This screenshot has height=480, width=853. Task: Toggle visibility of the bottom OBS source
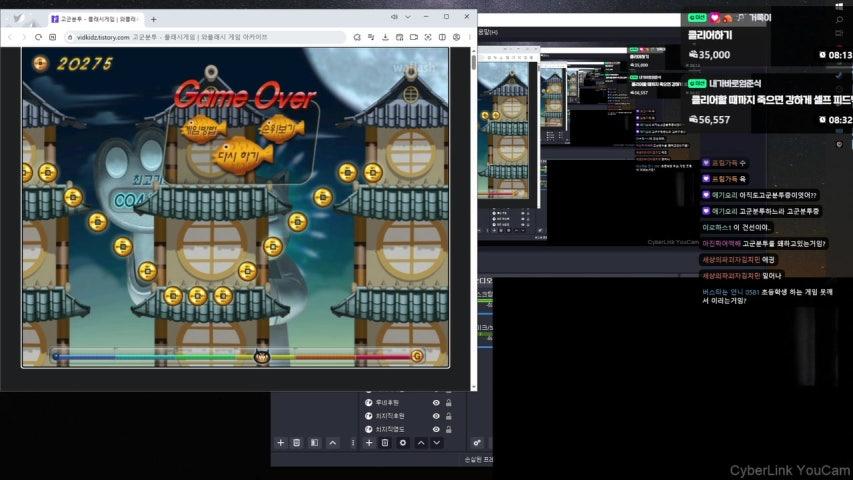(436, 429)
